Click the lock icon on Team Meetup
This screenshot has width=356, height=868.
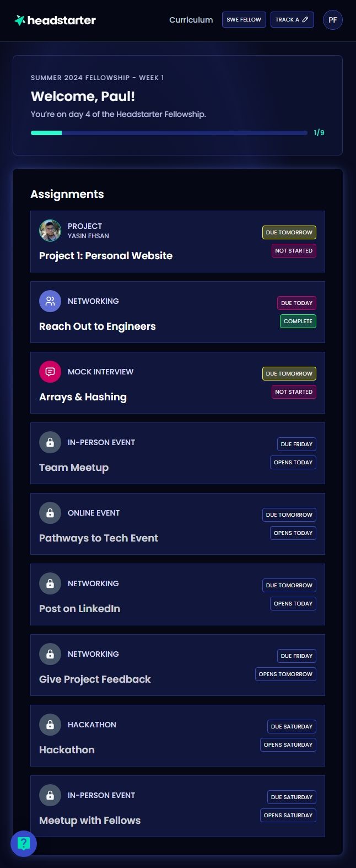click(x=50, y=442)
